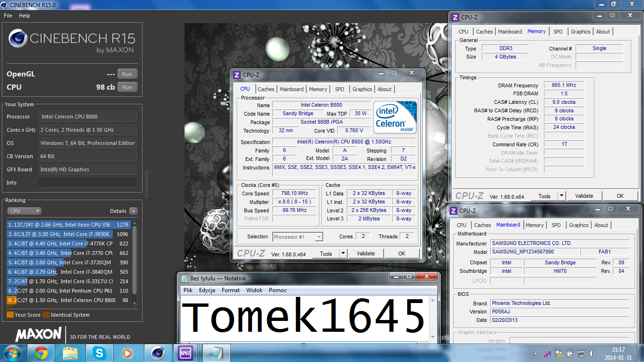Open the Cinebench File menu
Screen dimensions: 644x362
click(8, 16)
